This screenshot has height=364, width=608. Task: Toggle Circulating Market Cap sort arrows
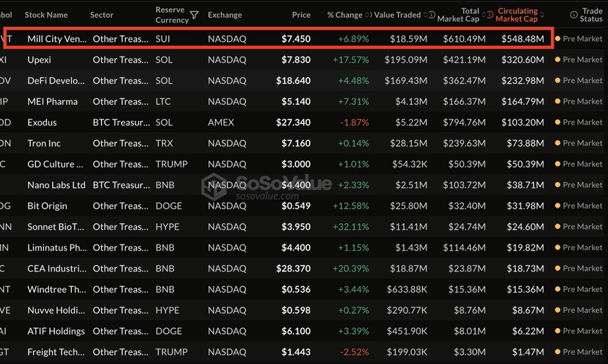click(x=542, y=15)
